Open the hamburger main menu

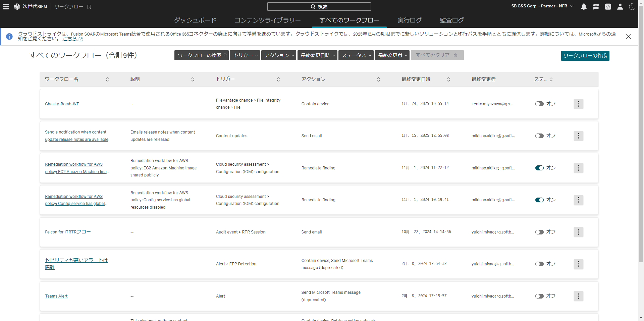coord(6,7)
